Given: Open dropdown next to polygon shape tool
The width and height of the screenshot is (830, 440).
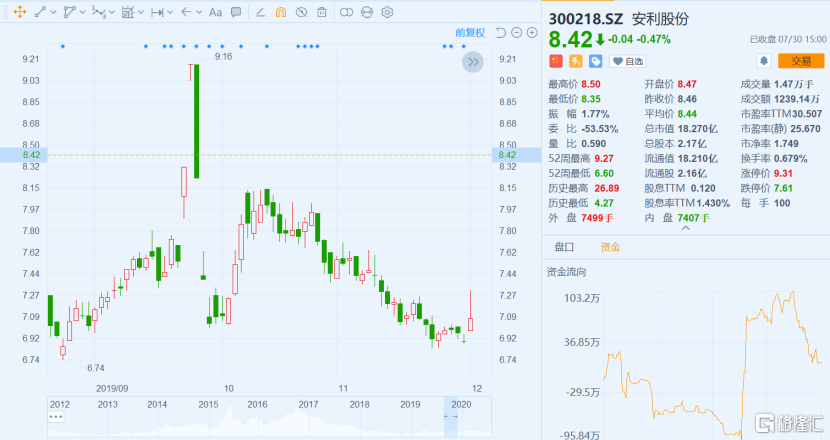Looking at the screenshot, I should tap(82, 12).
